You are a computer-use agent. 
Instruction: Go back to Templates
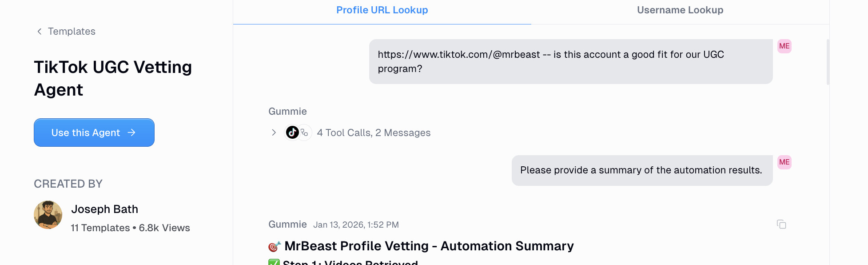(72, 31)
